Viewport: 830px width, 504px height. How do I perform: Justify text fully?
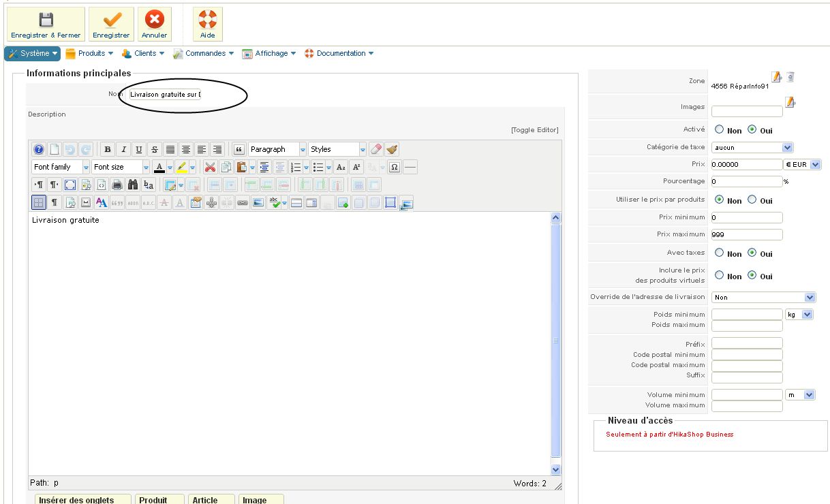pyautogui.click(x=170, y=149)
